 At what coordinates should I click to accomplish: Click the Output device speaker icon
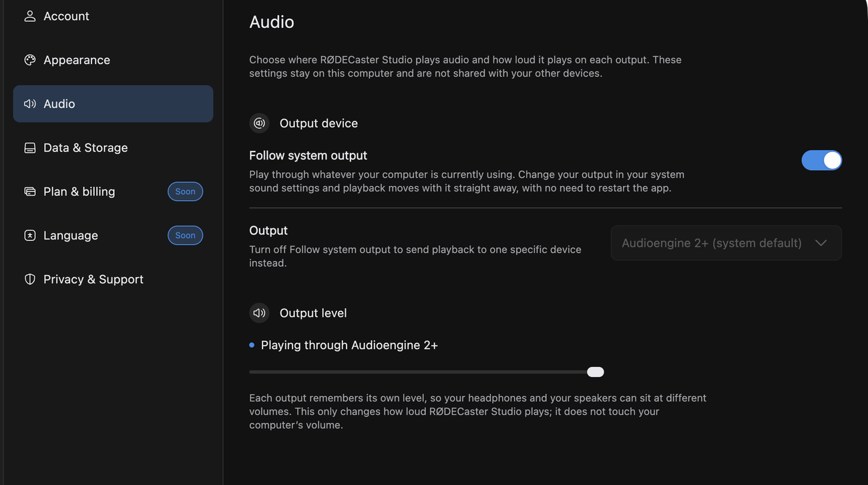(259, 123)
